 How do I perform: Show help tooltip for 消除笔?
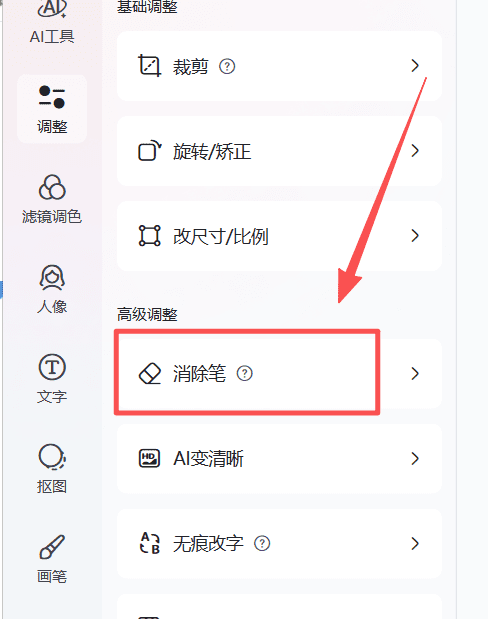244,373
